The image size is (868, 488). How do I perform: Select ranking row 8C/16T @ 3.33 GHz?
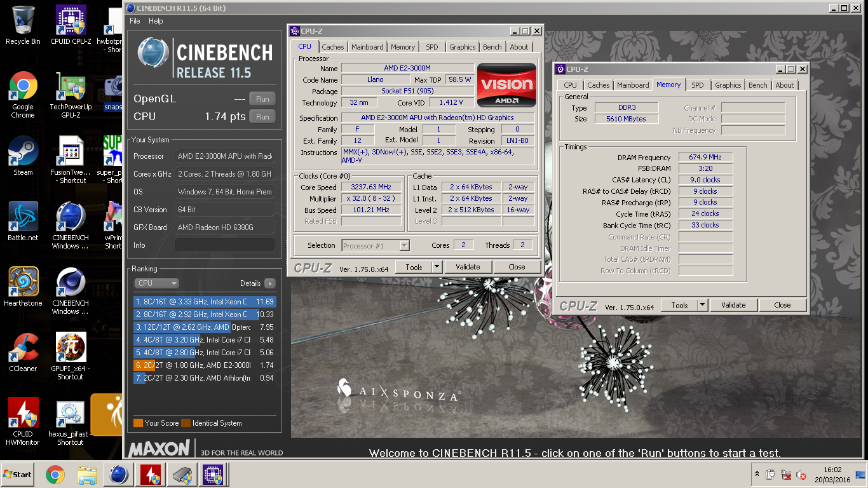tap(205, 302)
